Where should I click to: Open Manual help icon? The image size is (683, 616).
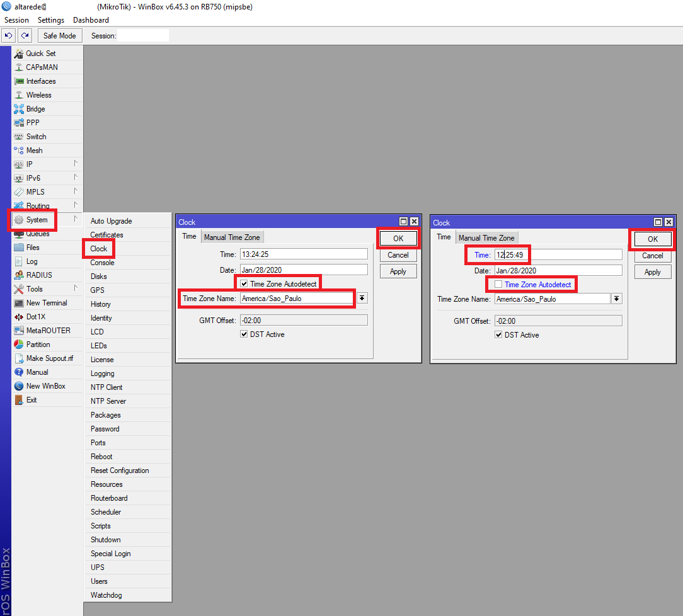(19, 372)
